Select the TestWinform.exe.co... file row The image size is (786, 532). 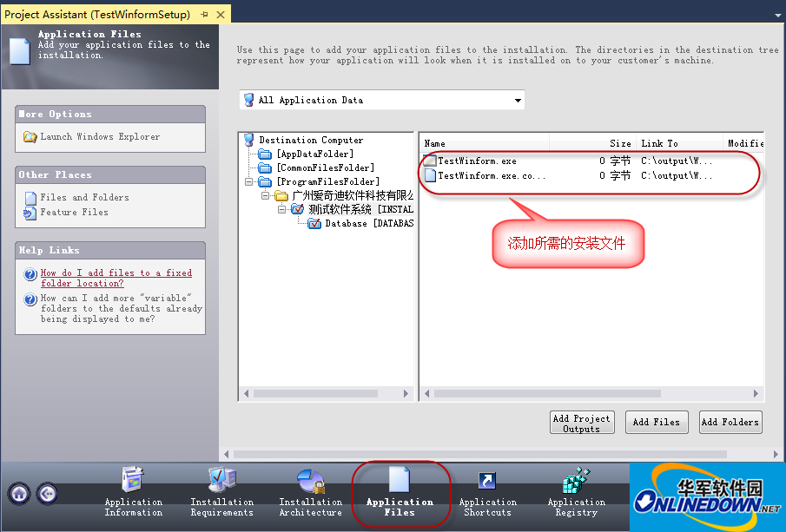591,175
